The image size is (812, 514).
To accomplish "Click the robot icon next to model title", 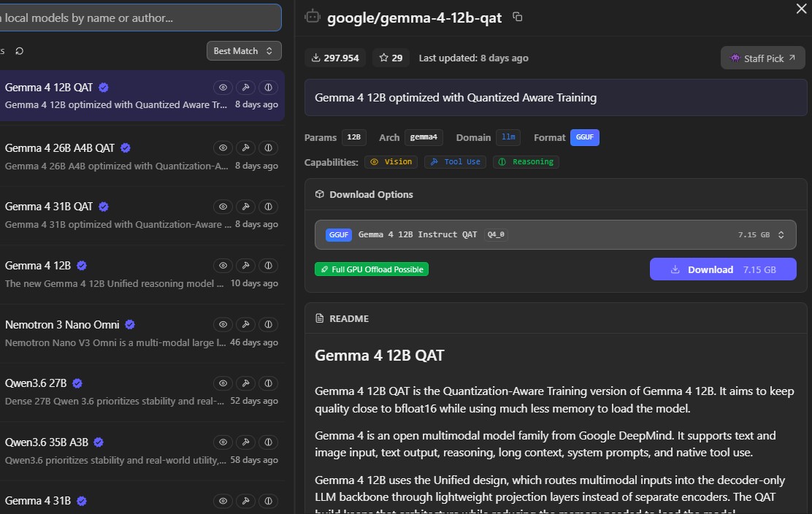I will pos(313,17).
